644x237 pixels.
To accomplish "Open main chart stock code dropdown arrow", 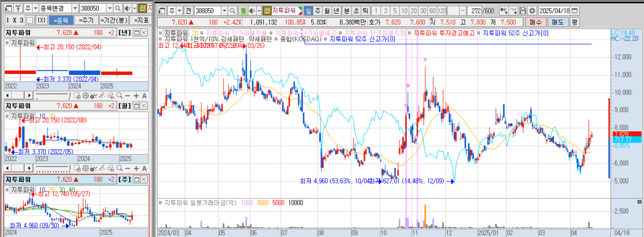I will pyautogui.click(x=224, y=11).
